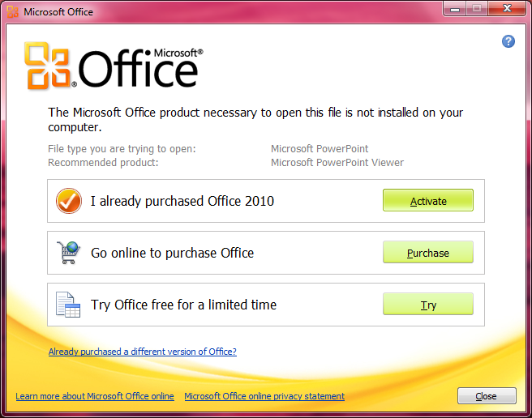Image resolution: width=532 pixels, height=418 pixels.
Task: Click the orange checkmark icon
Action: pos(69,201)
